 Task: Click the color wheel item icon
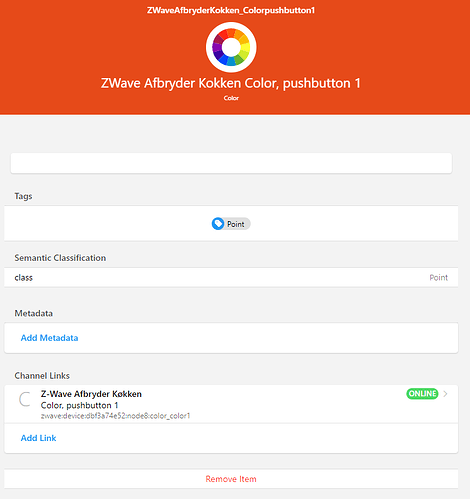[231, 47]
